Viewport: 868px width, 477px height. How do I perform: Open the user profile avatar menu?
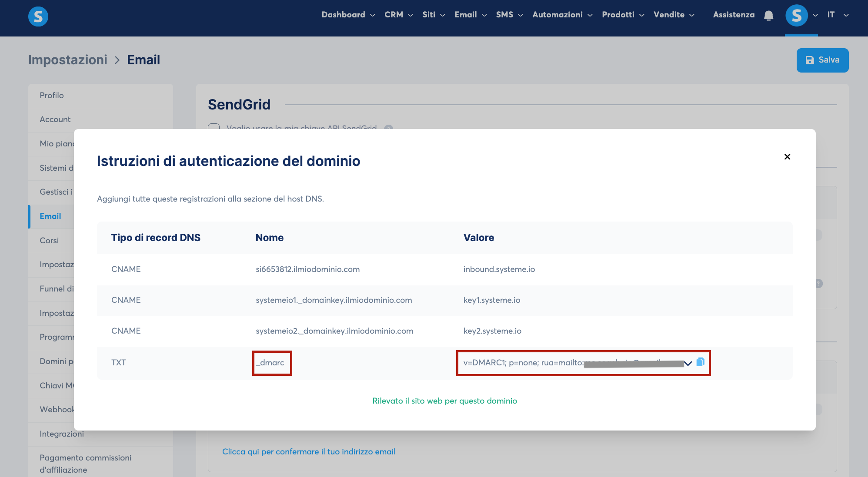[x=796, y=15]
